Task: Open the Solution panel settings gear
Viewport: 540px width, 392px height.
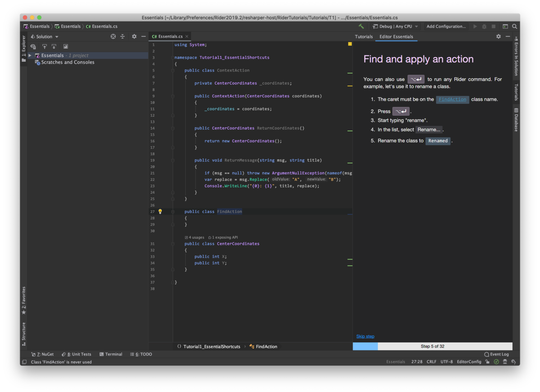Action: pos(134,36)
